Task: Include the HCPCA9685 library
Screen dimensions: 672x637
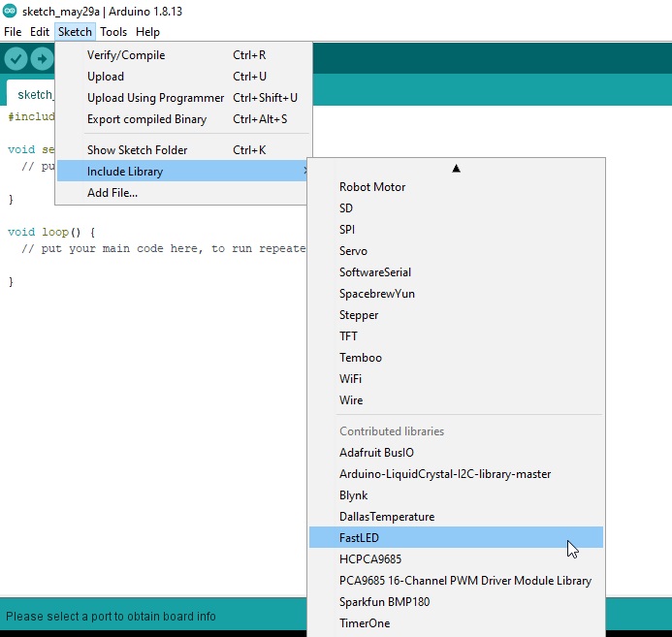Action: [x=456, y=559]
